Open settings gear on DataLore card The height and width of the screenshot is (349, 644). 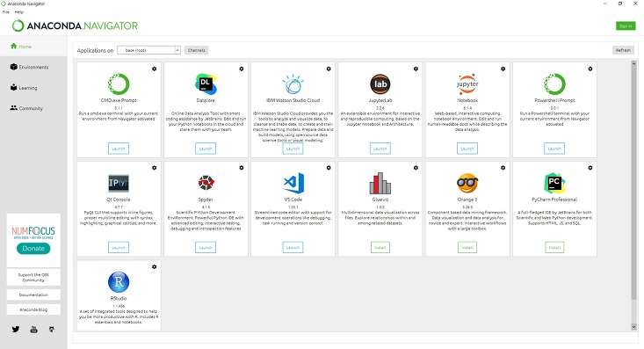pyautogui.click(x=242, y=69)
